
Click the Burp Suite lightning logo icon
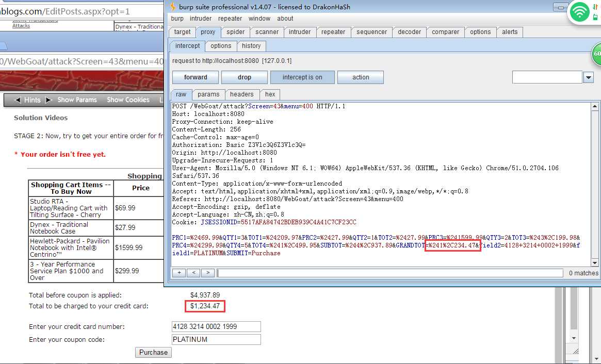click(x=172, y=7)
